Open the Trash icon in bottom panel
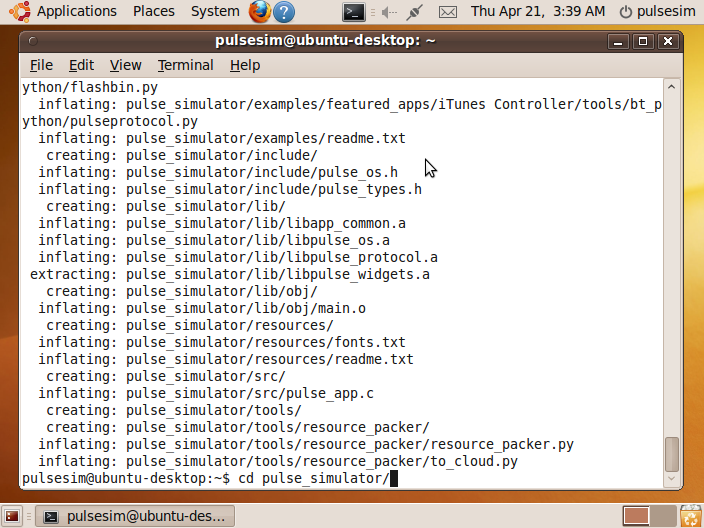 tap(690, 516)
